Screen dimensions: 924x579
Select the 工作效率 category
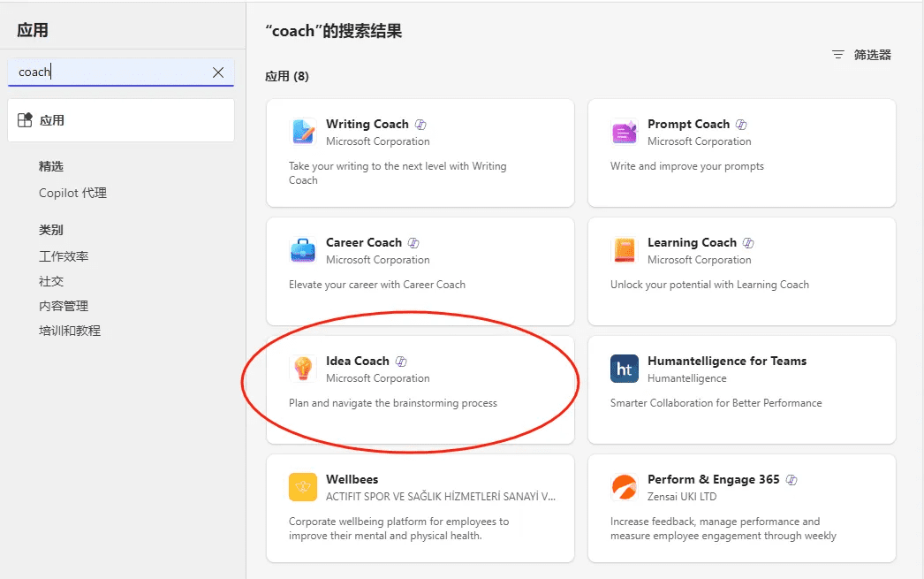pos(64,256)
